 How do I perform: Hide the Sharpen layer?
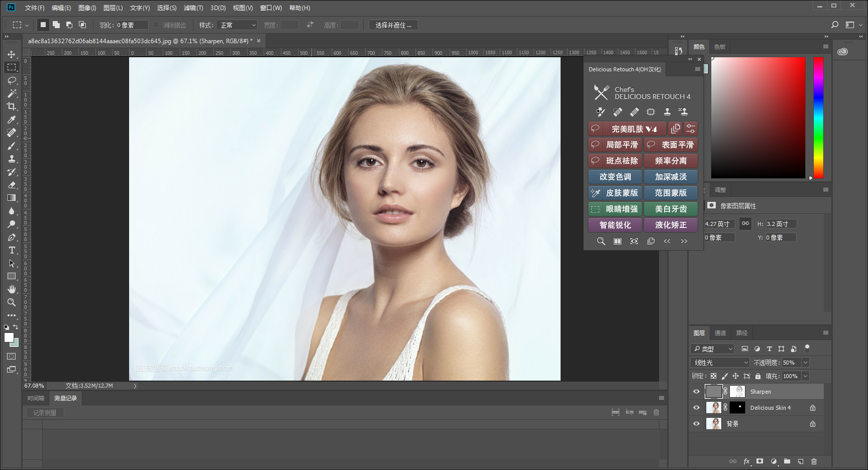tap(696, 391)
